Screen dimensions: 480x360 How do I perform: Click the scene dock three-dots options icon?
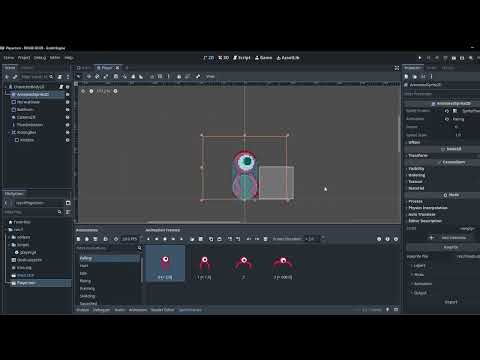68,77
